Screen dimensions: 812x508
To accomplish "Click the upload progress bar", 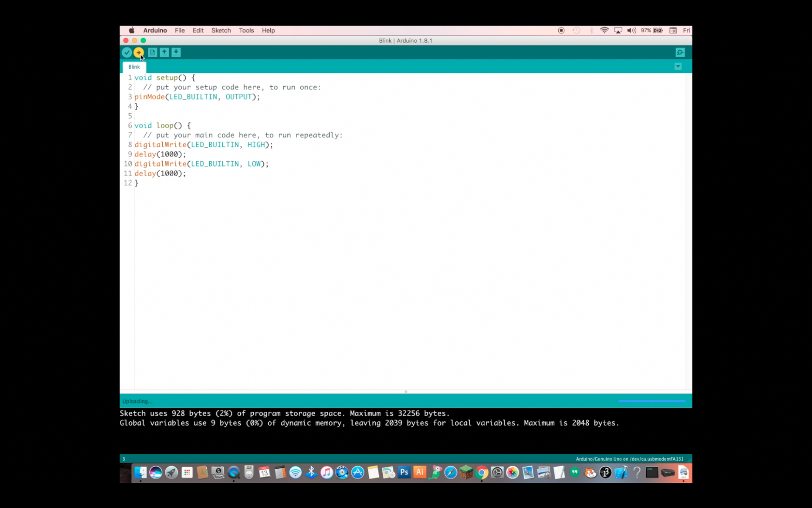I will [x=652, y=401].
